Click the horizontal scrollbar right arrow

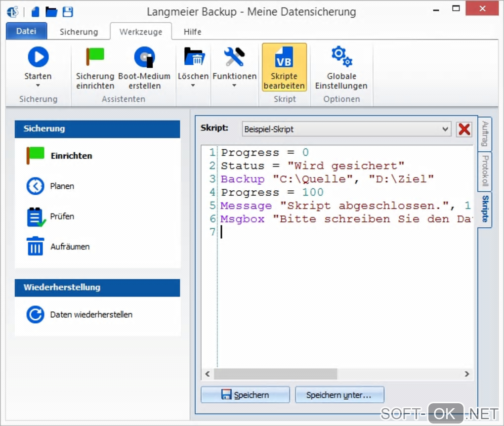click(466, 374)
